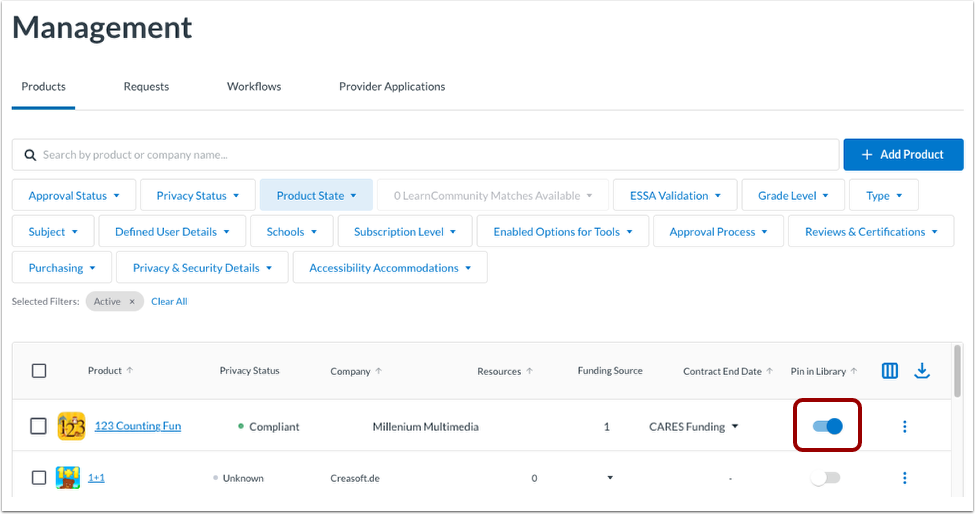This screenshot has height=514, width=975.
Task: Click the 1+1 product icon
Action: (x=68, y=477)
